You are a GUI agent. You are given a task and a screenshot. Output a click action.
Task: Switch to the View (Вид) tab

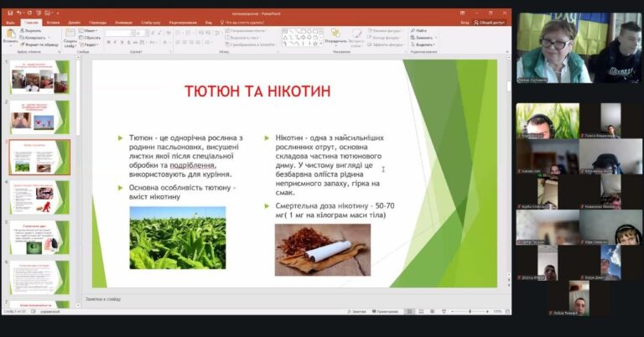[x=209, y=23]
